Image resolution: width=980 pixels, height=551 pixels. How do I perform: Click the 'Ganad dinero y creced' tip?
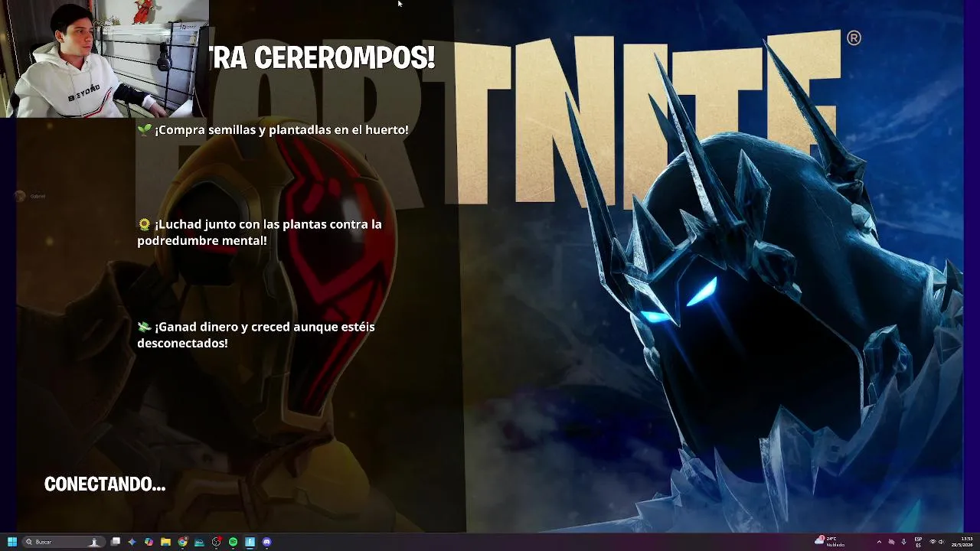pyautogui.click(x=256, y=334)
